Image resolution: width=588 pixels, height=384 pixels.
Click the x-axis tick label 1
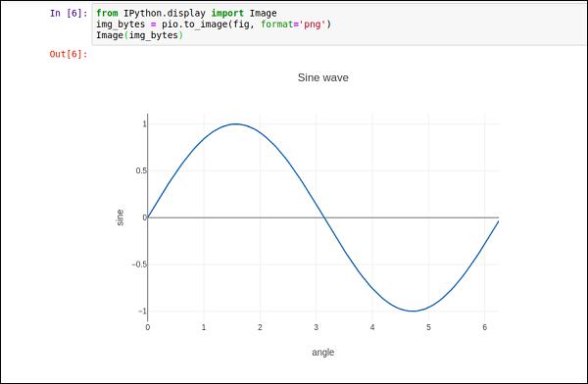point(204,327)
